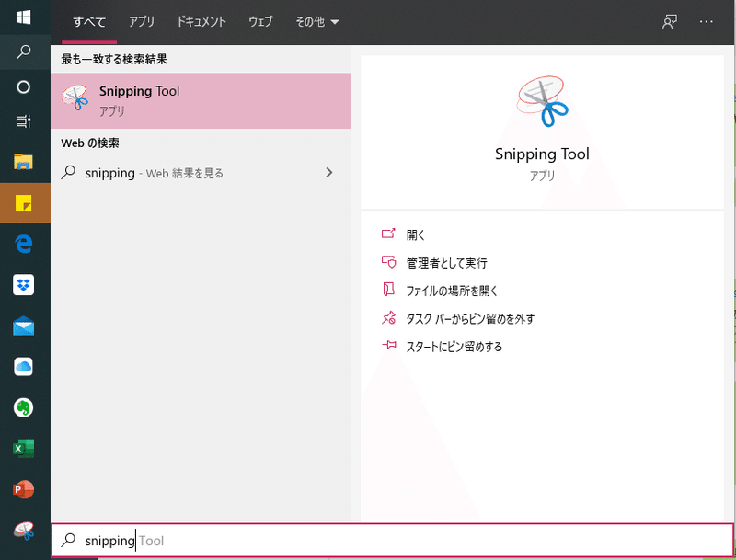
Task: Open Cortana circle icon in taskbar
Action: pos(24,87)
